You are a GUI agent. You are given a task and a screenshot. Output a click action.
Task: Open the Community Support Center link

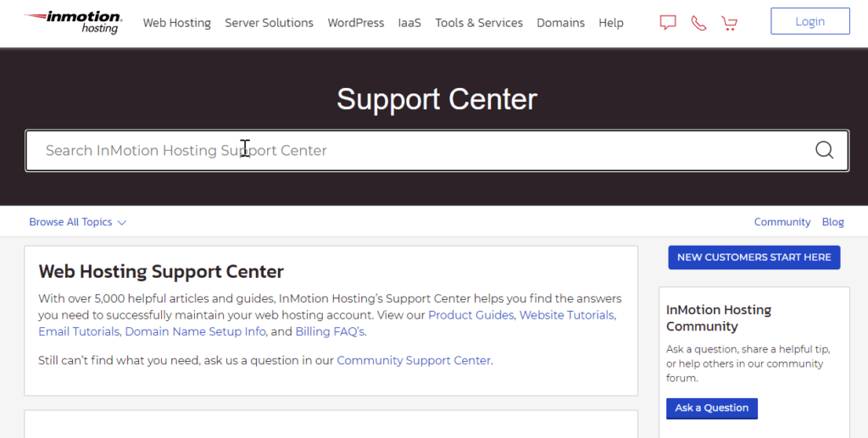pyautogui.click(x=414, y=361)
